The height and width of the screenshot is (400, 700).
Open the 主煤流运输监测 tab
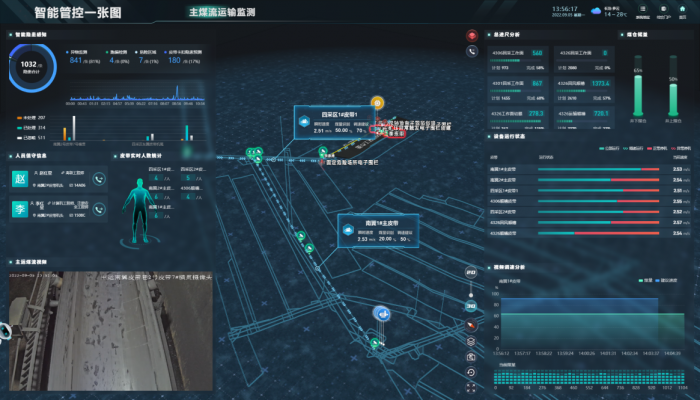pos(221,12)
